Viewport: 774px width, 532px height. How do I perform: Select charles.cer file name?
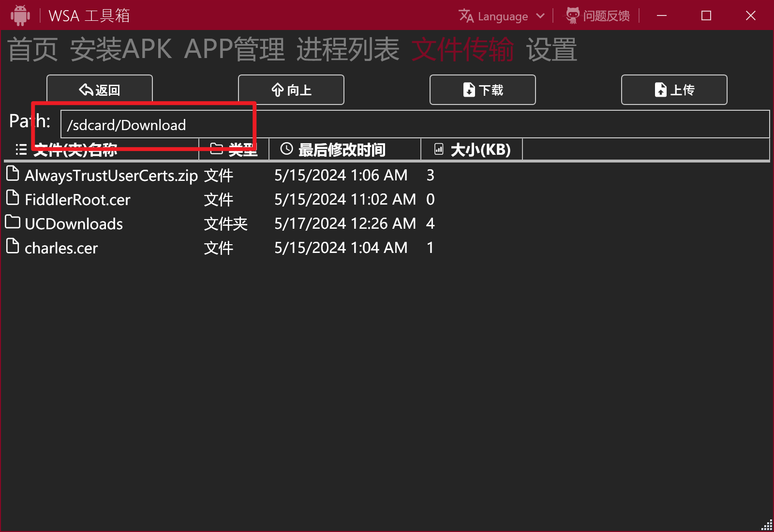coord(61,248)
